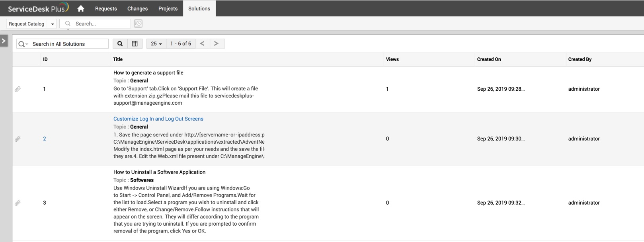Open Customize Log In and Log Out Screens

(x=158, y=119)
